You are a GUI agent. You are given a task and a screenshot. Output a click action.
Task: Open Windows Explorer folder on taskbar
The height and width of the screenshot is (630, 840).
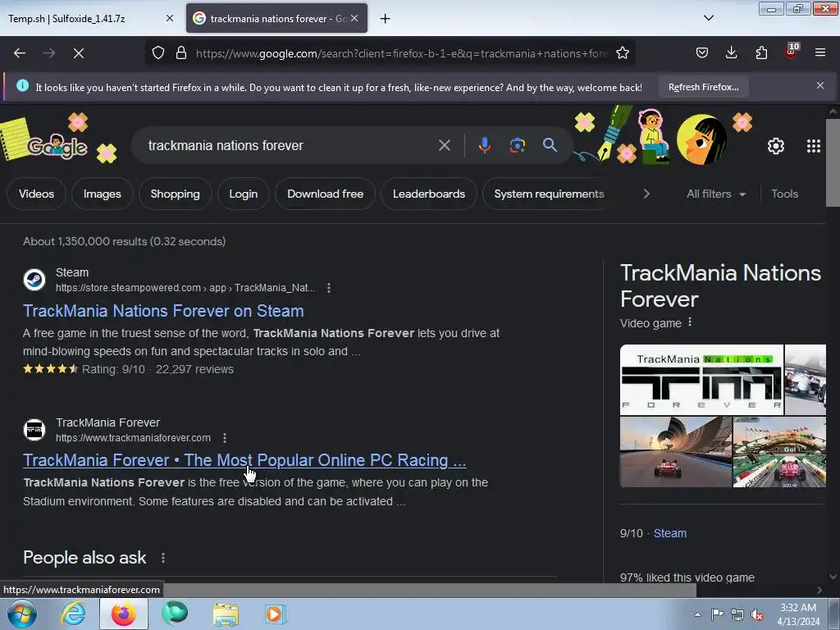226,614
